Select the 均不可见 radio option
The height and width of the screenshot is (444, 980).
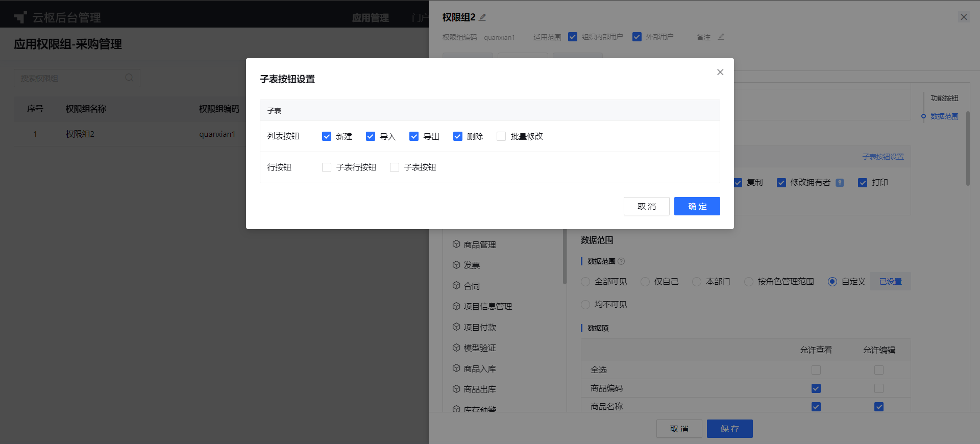[x=585, y=305]
